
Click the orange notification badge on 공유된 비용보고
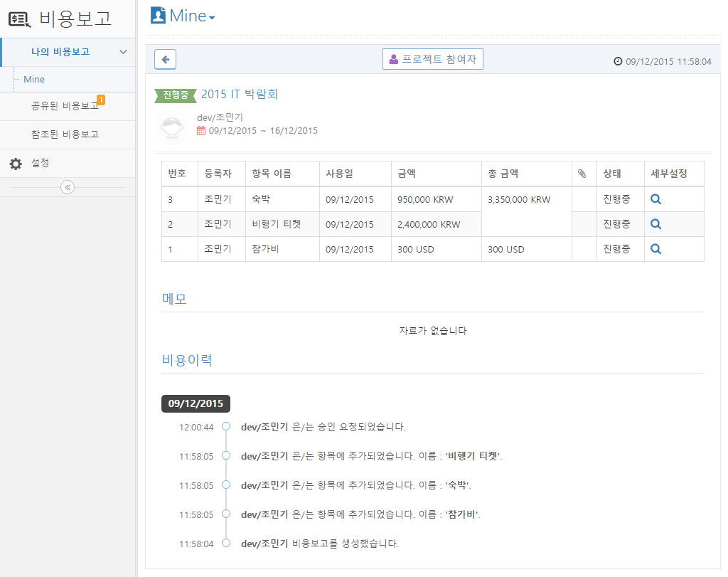(101, 100)
